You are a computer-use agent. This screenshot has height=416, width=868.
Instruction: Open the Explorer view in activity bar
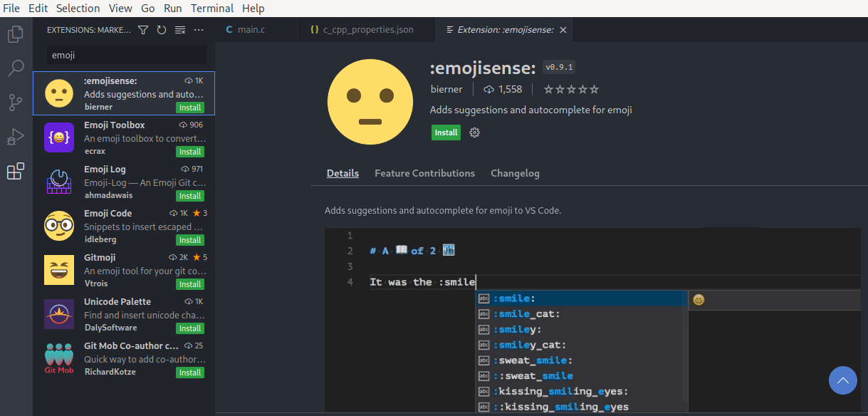tap(16, 34)
